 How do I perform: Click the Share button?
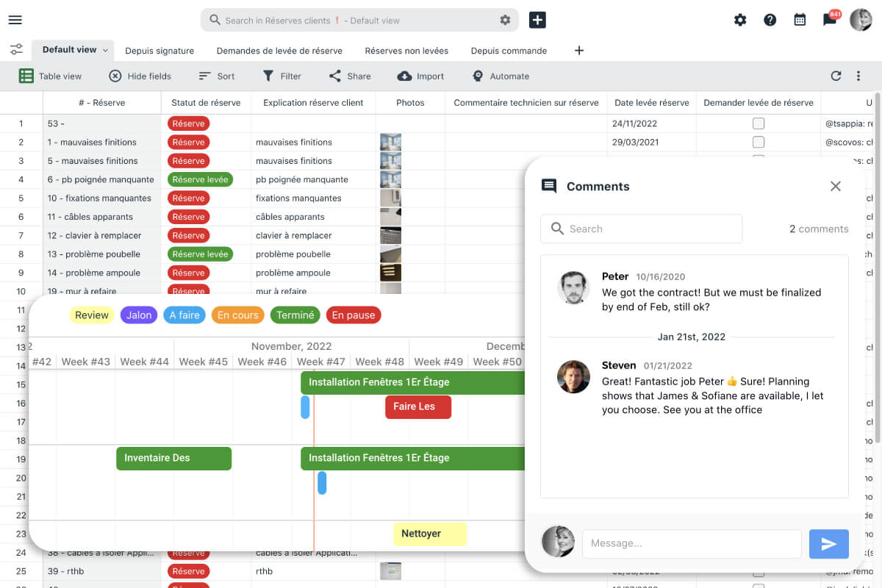(x=349, y=76)
